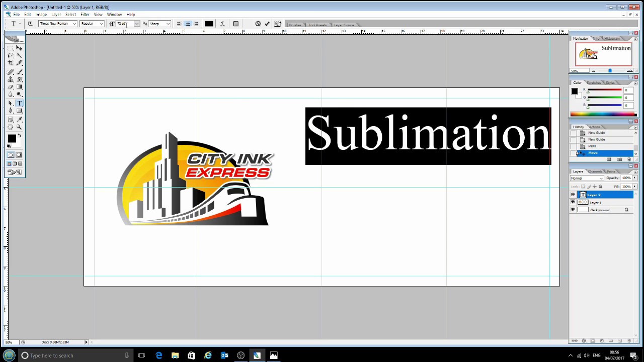The image size is (644, 362).
Task: Select the Pen tool
Action: (10, 110)
